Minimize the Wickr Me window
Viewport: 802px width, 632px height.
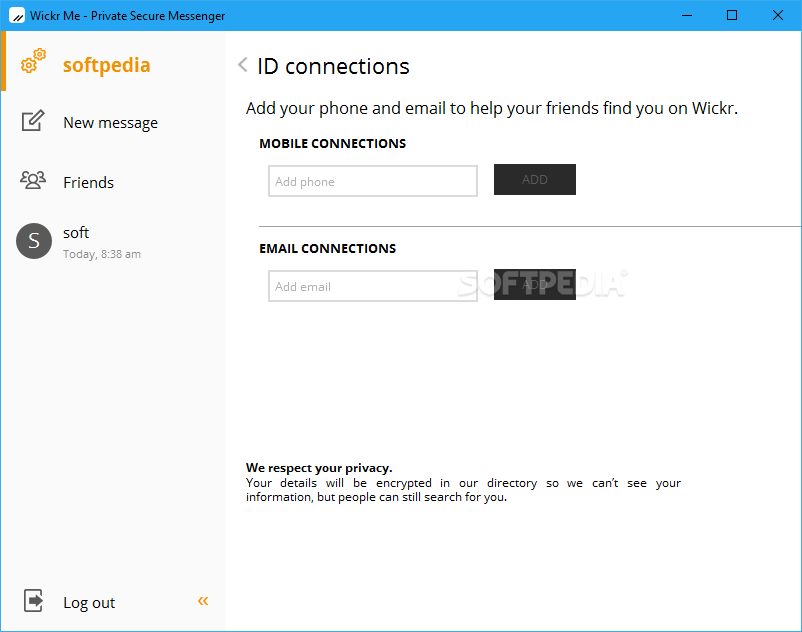pyautogui.click(x=687, y=15)
